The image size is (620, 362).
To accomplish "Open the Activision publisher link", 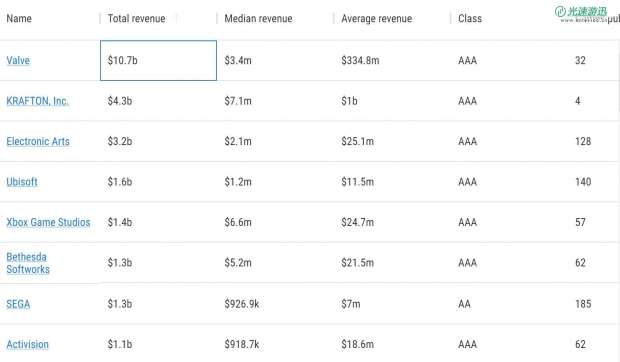I will [27, 344].
